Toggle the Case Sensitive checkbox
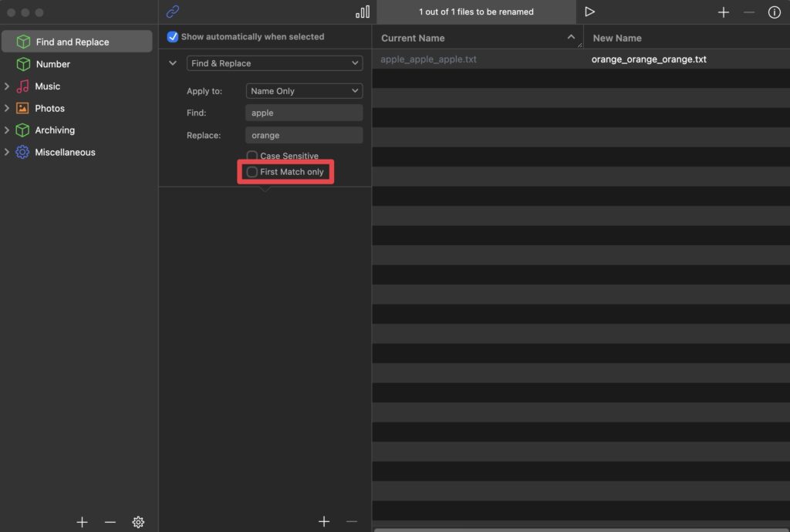Screen dimensions: 790x532 click(x=252, y=156)
